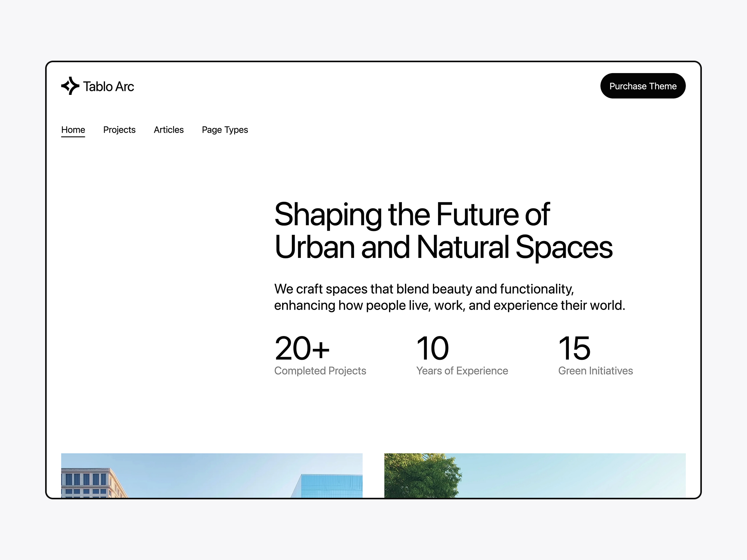This screenshot has width=747, height=560.
Task: Click the 10 statistic number
Action: point(432,348)
